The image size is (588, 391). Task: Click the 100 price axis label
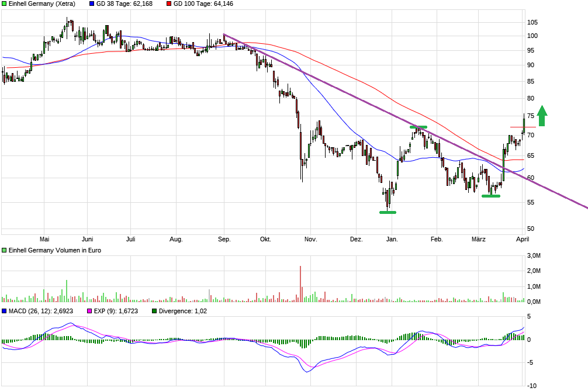tap(532, 36)
